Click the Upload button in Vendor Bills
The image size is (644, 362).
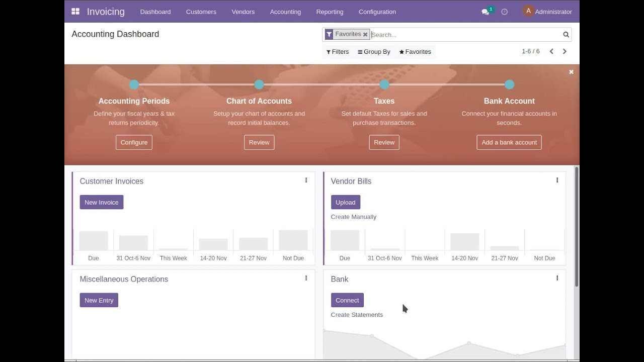[346, 202]
